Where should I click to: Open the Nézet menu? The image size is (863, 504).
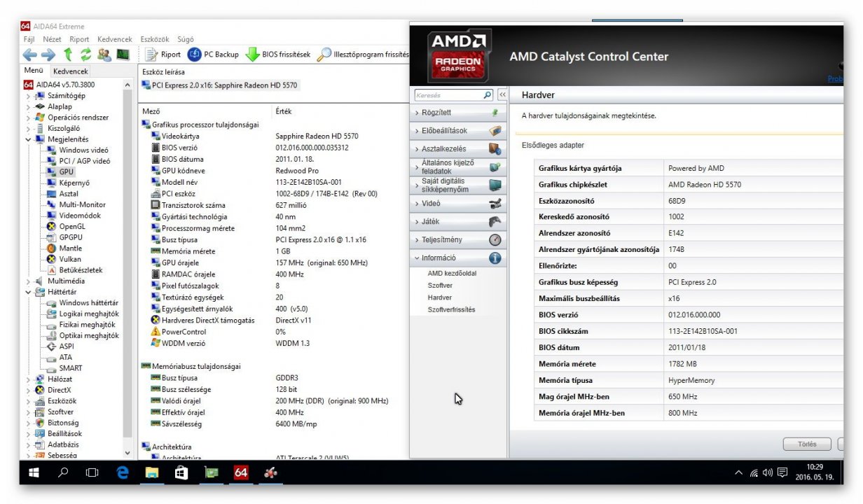52,39
